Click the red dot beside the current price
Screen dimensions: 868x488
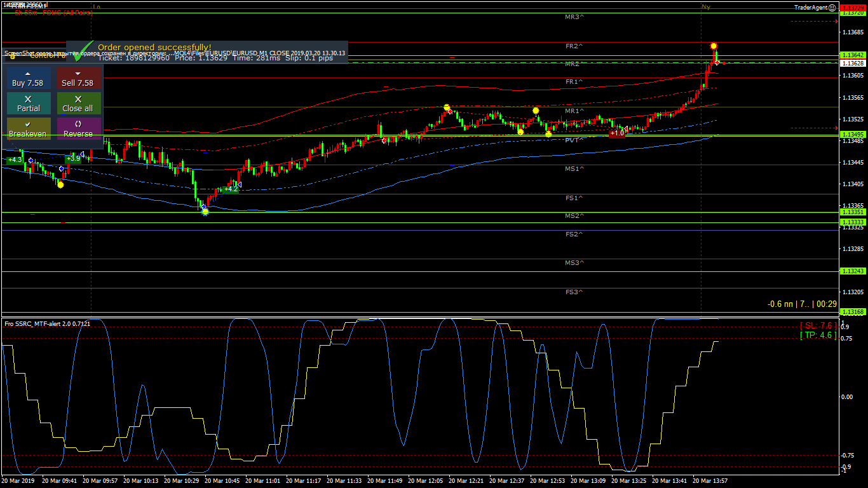(724, 63)
